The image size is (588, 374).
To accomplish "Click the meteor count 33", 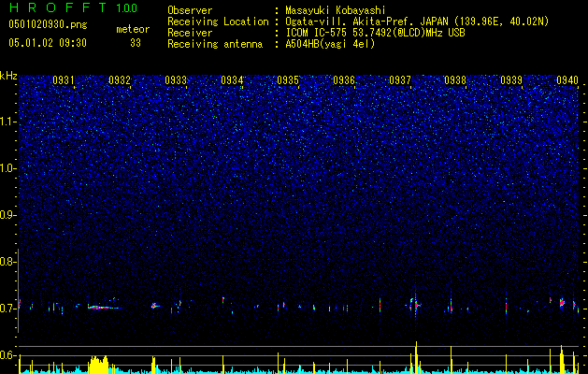I will (136, 43).
